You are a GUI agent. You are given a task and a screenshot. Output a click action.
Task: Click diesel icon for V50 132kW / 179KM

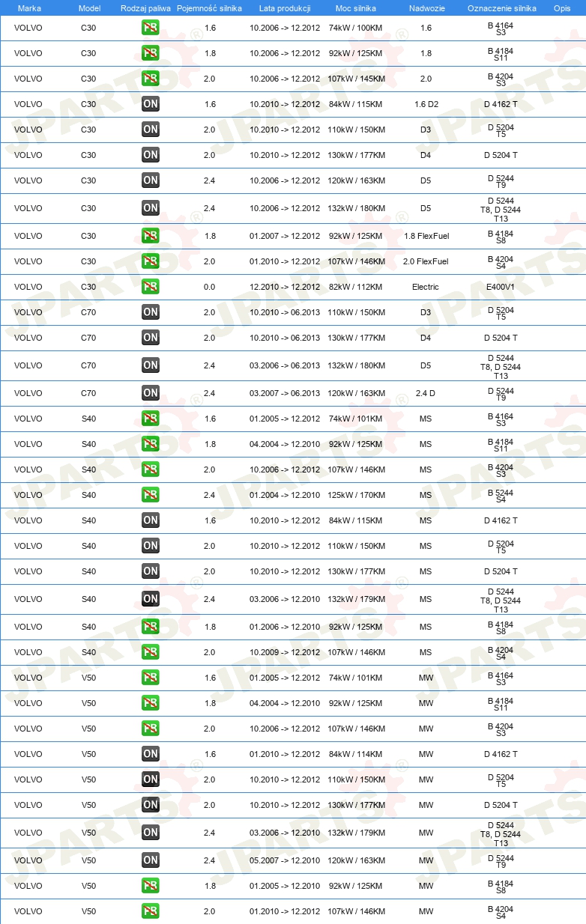pos(151,833)
